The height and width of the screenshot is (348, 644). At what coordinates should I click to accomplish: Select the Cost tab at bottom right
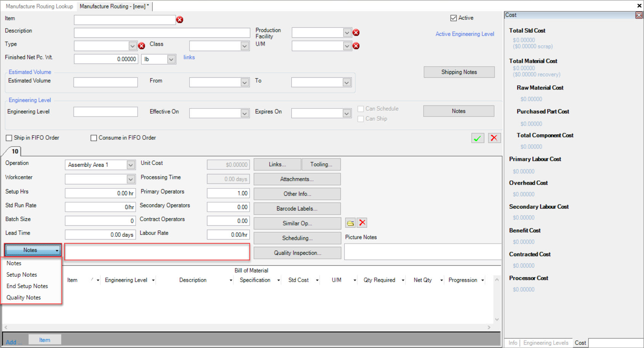click(580, 343)
